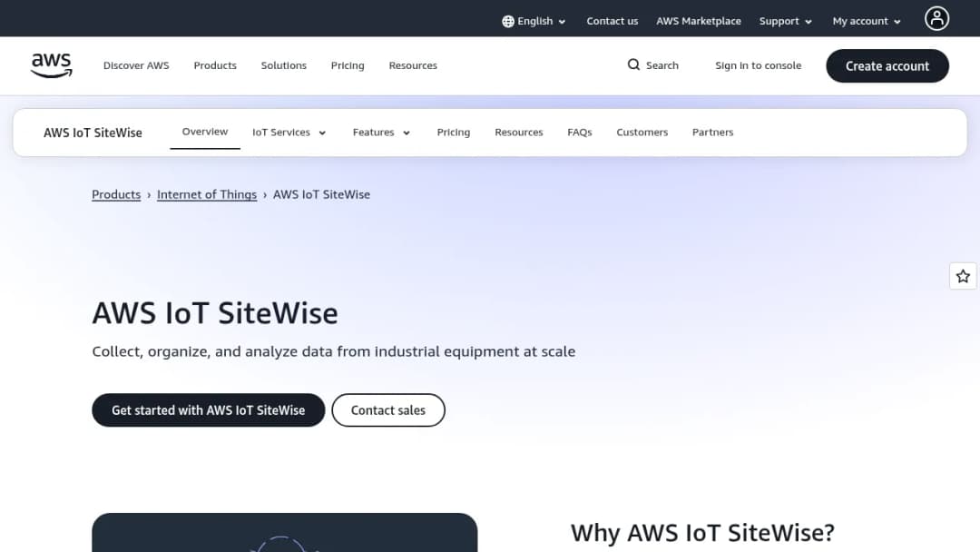Open the top navigation Pricing menu
The width and height of the screenshot is (980, 552).
[348, 65]
